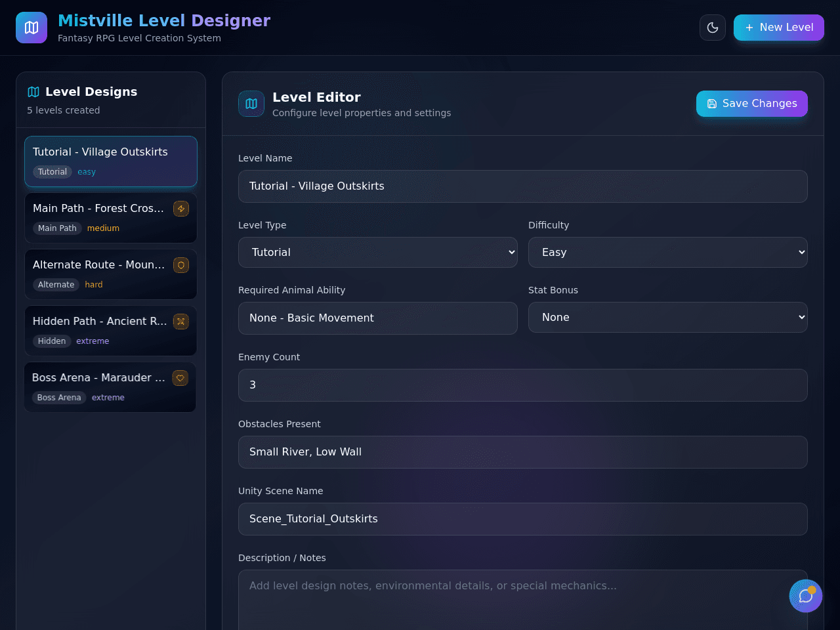Click the 'Level Name' field label
Viewport: 840px width, 630px height.
[265, 158]
